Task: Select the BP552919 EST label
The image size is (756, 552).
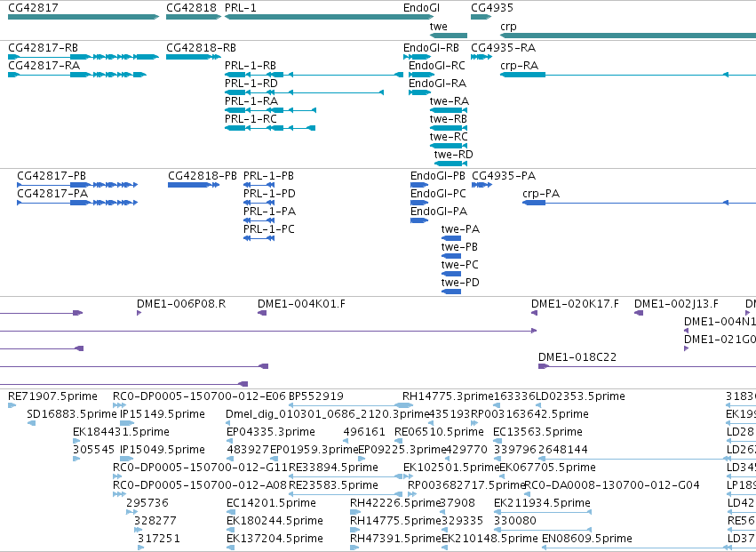Action: click(315, 396)
